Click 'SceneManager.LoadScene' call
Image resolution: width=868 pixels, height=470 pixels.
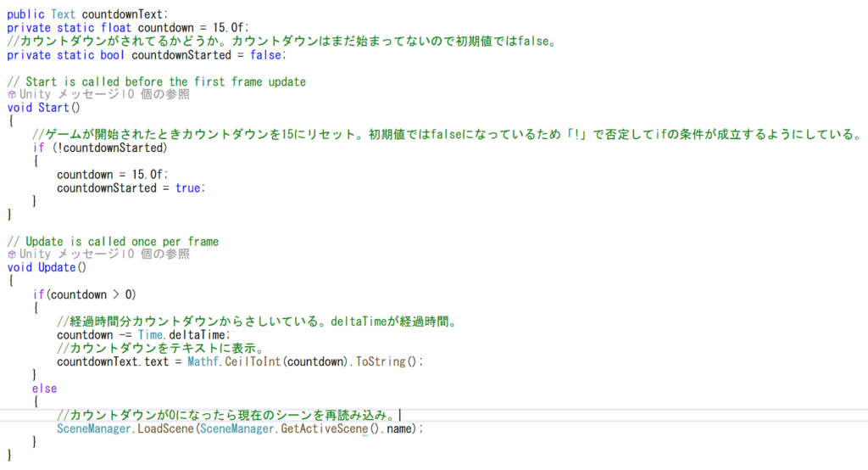coord(125,428)
